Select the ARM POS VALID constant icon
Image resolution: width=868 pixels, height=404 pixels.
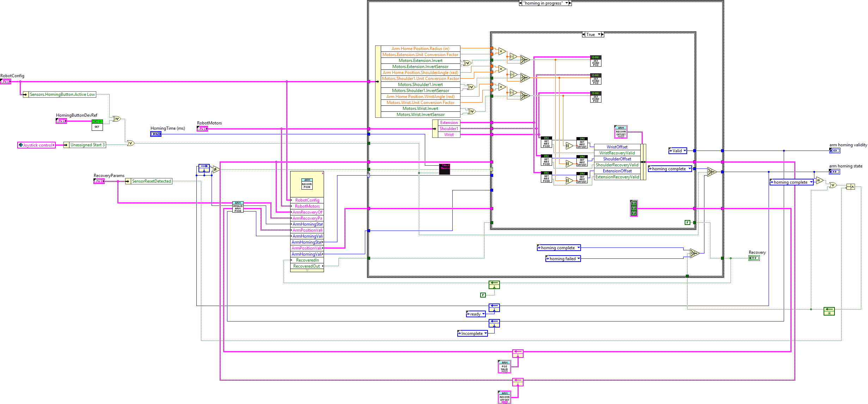click(504, 367)
